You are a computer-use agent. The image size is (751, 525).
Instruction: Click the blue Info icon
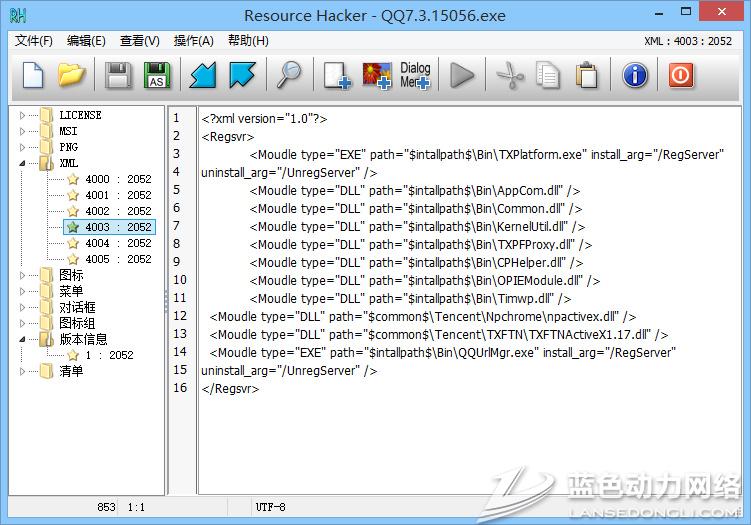(x=635, y=75)
